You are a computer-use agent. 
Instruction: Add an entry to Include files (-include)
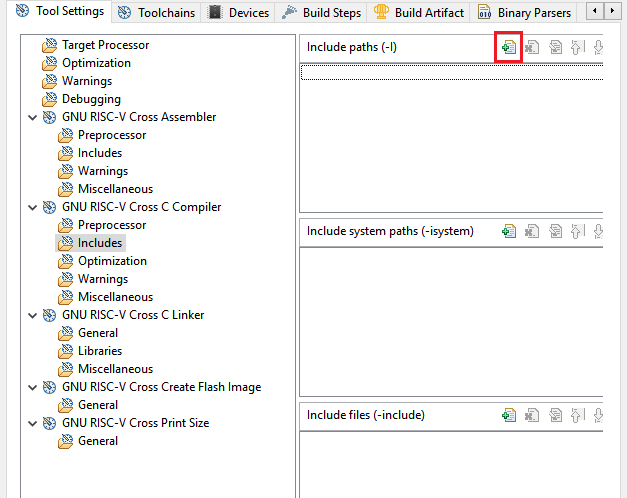[x=509, y=415]
